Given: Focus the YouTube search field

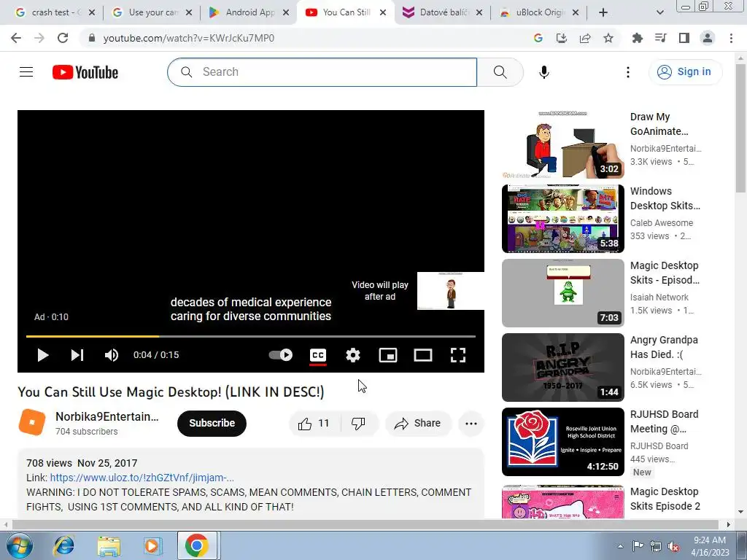Looking at the screenshot, I should coord(322,72).
